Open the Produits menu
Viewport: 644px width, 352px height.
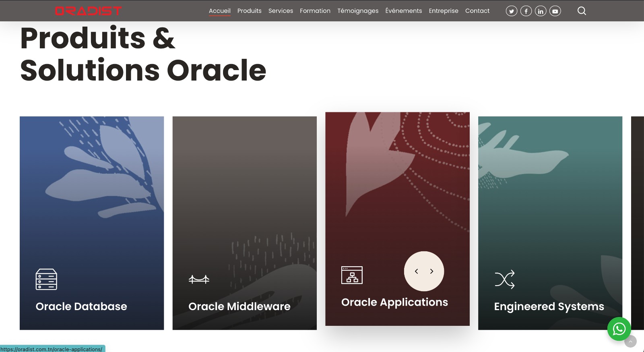click(249, 11)
